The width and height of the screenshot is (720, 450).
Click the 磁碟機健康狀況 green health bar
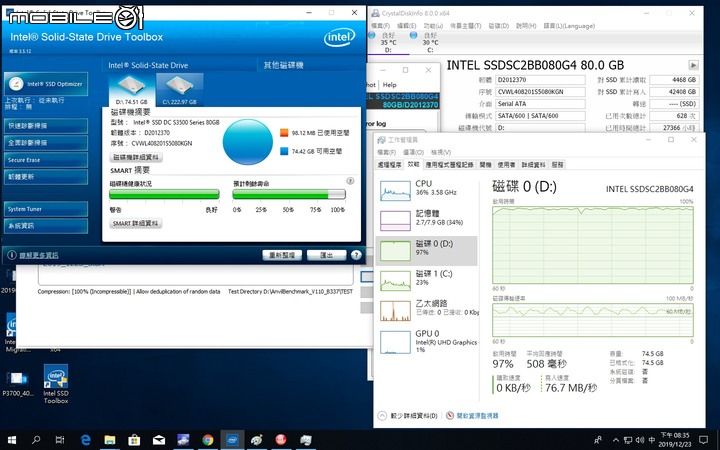pyautogui.click(x=164, y=194)
